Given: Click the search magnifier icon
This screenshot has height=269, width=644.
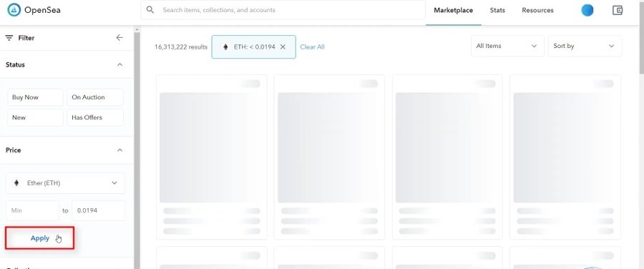Looking at the screenshot, I should [150, 10].
